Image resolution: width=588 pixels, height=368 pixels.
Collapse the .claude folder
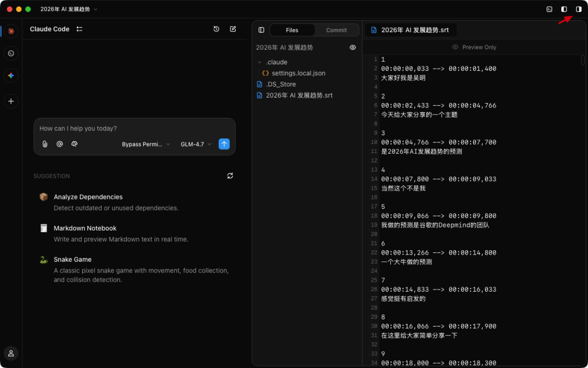click(259, 62)
